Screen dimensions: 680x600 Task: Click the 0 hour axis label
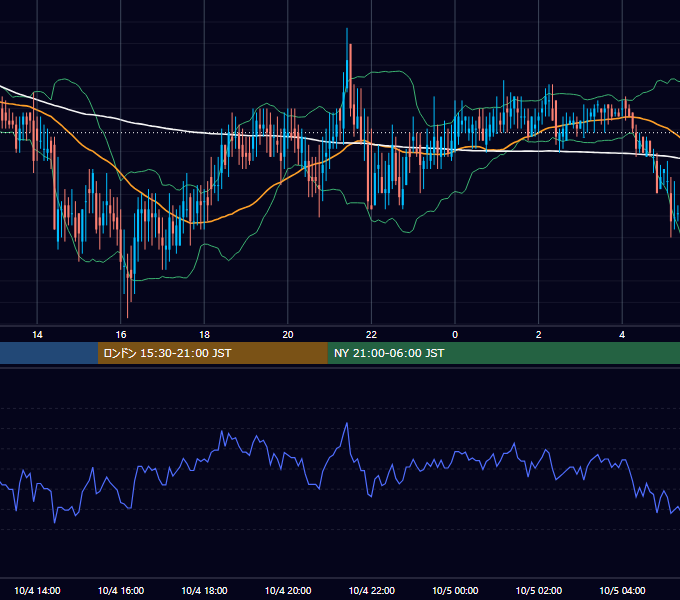click(x=455, y=335)
